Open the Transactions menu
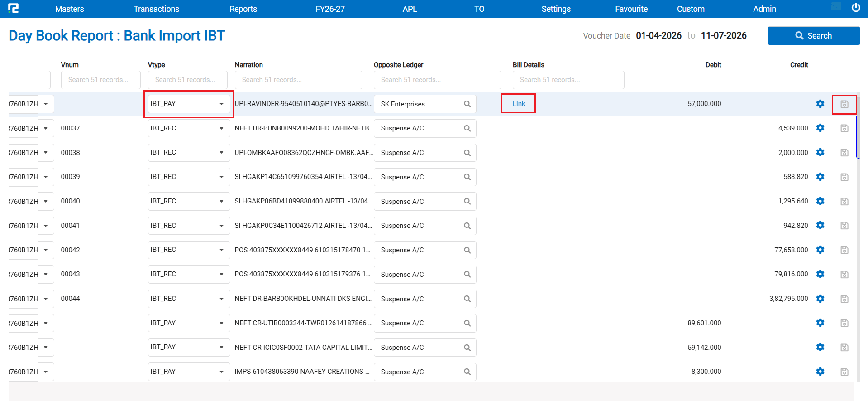 (x=157, y=9)
